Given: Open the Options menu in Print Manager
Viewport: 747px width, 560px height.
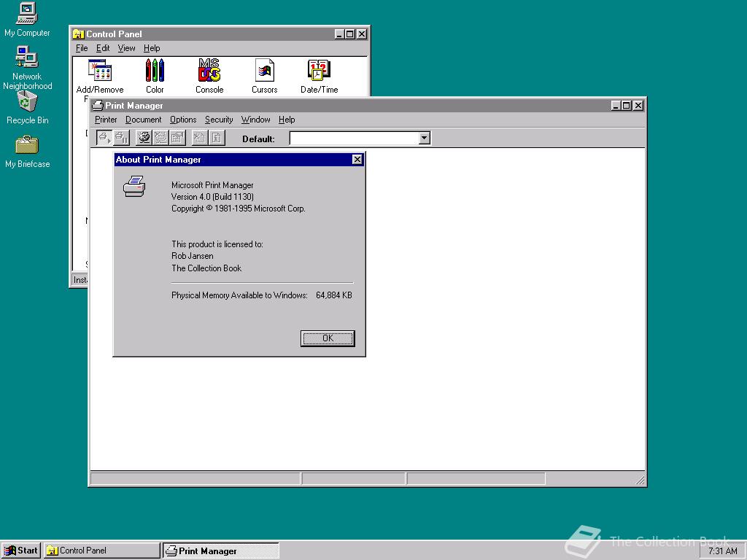Looking at the screenshot, I should point(183,120).
